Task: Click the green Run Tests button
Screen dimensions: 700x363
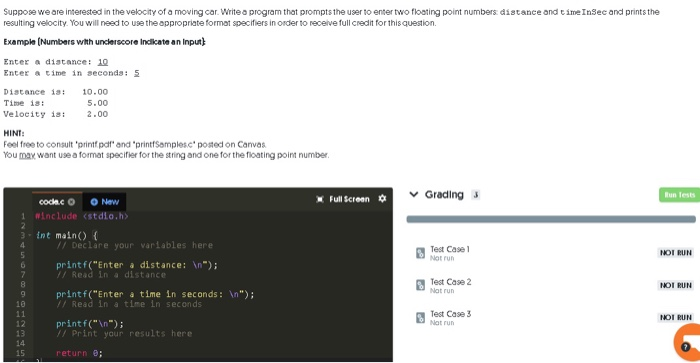Action: (679, 195)
